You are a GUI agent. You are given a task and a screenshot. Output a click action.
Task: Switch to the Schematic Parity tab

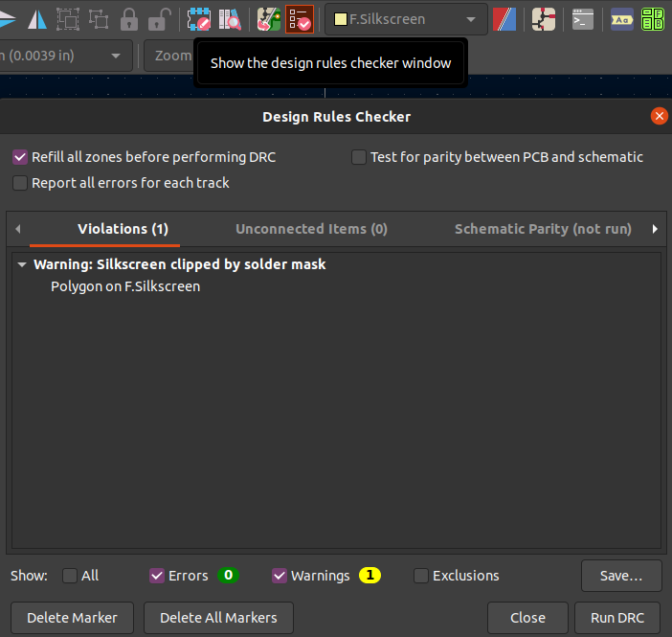click(543, 229)
